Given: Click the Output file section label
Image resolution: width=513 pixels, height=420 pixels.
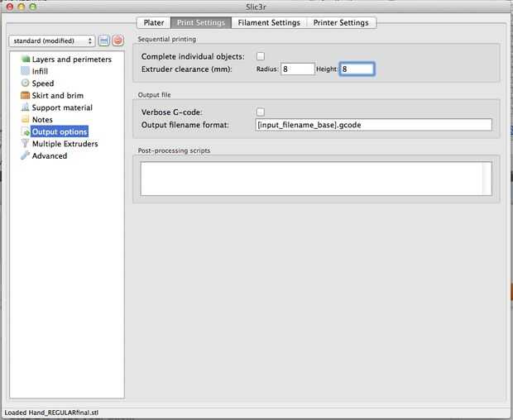Looking at the screenshot, I should (x=154, y=95).
